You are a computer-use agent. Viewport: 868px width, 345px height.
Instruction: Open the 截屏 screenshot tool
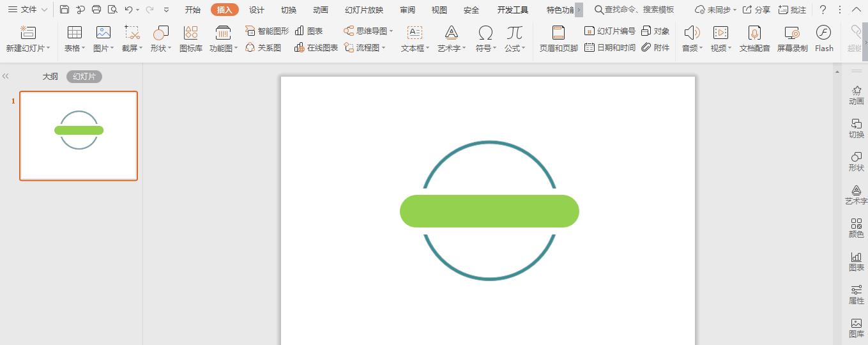132,39
